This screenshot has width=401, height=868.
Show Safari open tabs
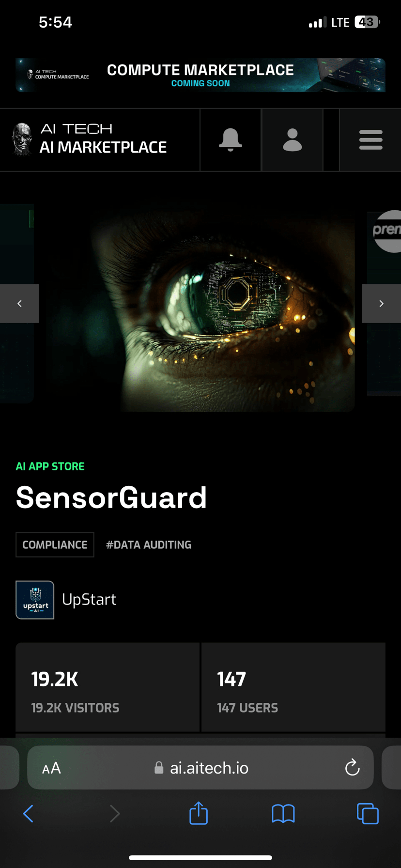click(x=368, y=813)
